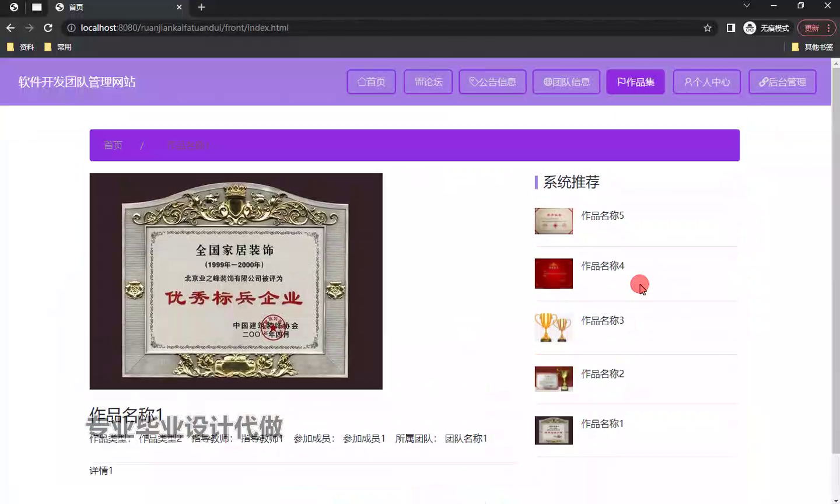Click the address bar URL
This screenshot has height=504, width=840.
[184, 28]
